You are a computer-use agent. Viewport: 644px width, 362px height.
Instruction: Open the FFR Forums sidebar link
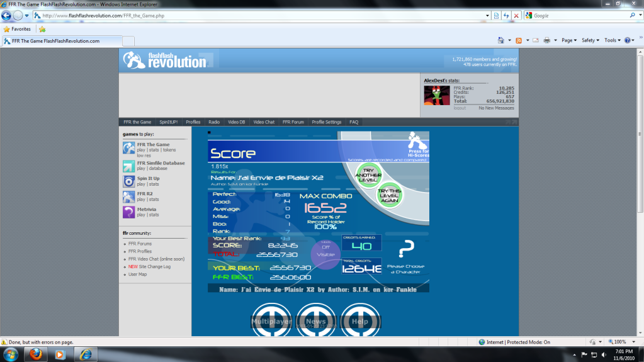(140, 244)
